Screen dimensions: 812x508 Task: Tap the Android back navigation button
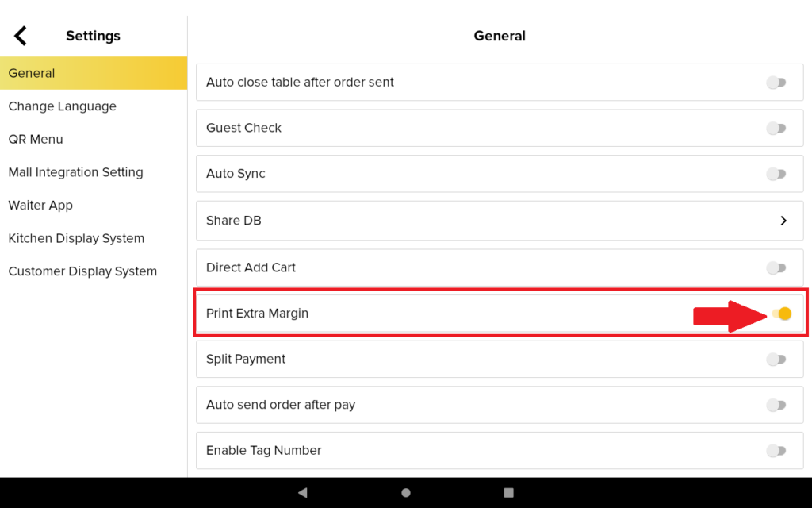302,493
